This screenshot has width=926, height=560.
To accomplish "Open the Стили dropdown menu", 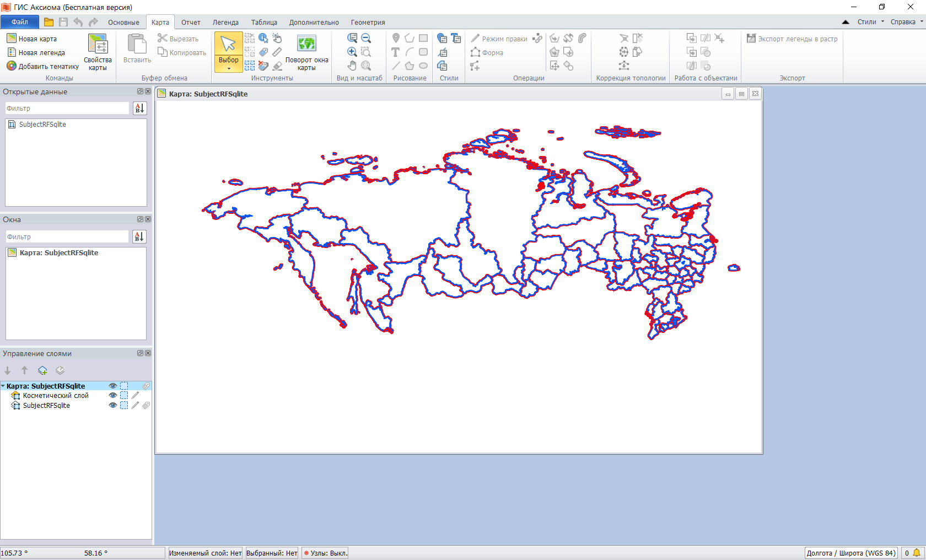I will tap(870, 22).
